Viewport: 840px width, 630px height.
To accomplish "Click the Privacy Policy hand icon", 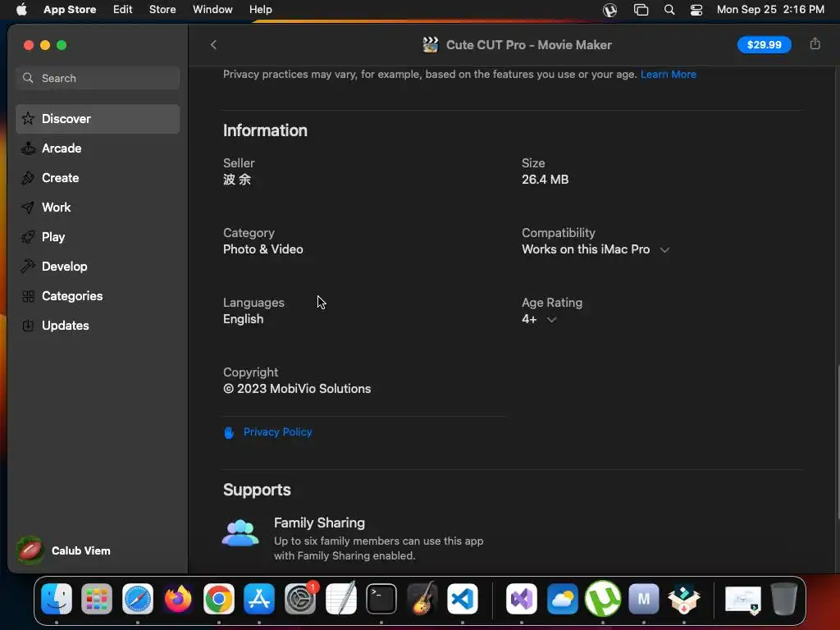I will coord(229,432).
